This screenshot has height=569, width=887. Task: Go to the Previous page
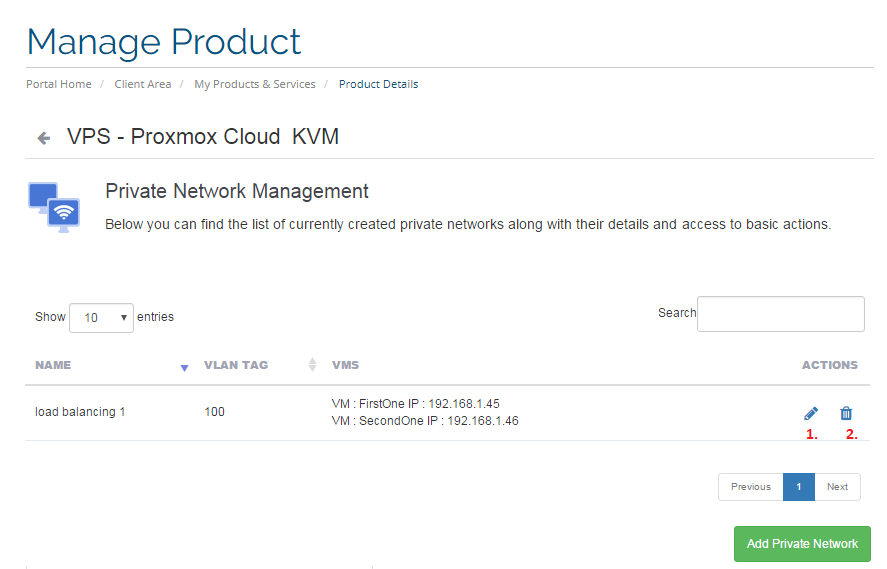tap(750, 487)
